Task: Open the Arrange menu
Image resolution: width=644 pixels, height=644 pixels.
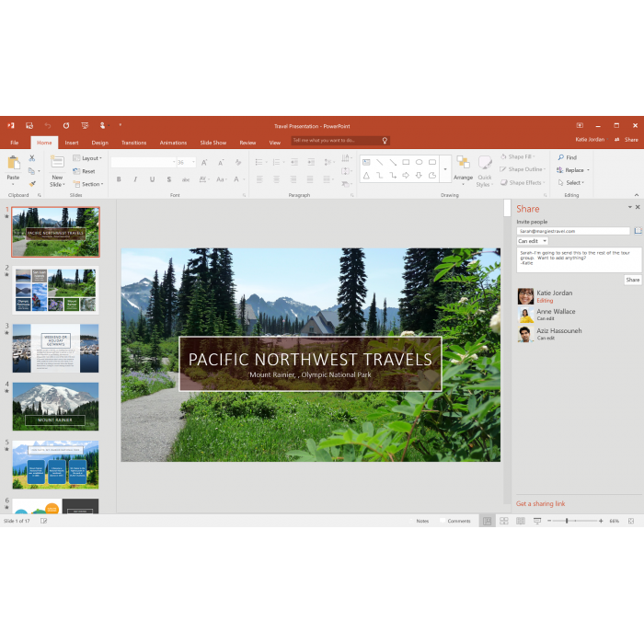Action: point(464,171)
